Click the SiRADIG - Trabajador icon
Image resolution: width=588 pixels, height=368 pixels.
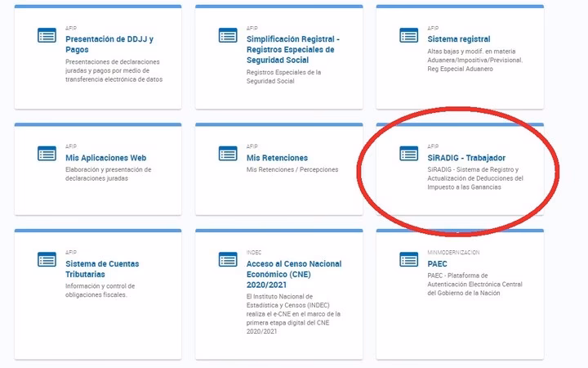(408, 154)
